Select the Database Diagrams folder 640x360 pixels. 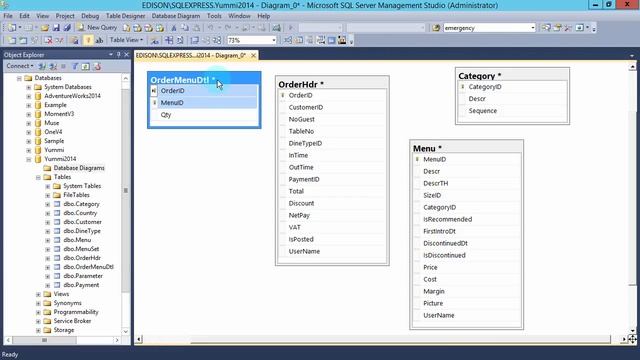(79, 168)
